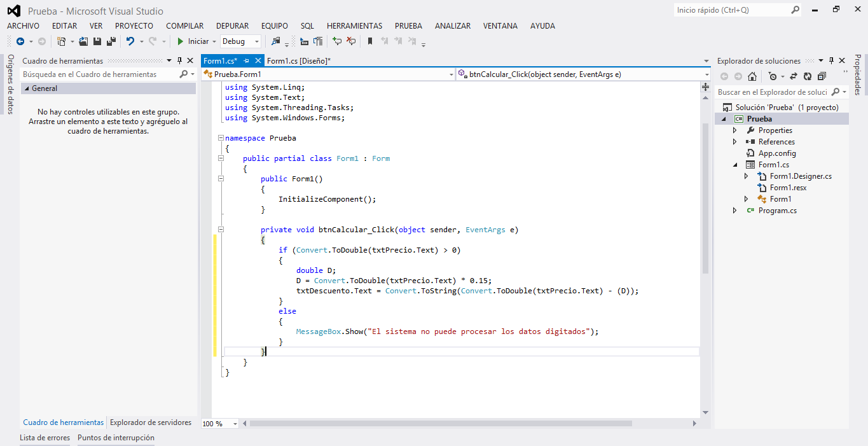
Task: Collapse all tree nodes via Contraer todo icon
Action: (x=822, y=76)
